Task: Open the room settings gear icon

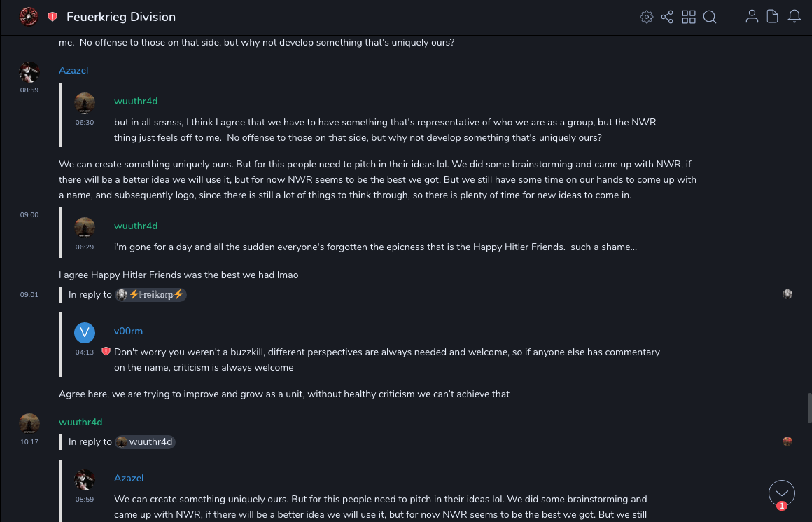Action: click(647, 17)
